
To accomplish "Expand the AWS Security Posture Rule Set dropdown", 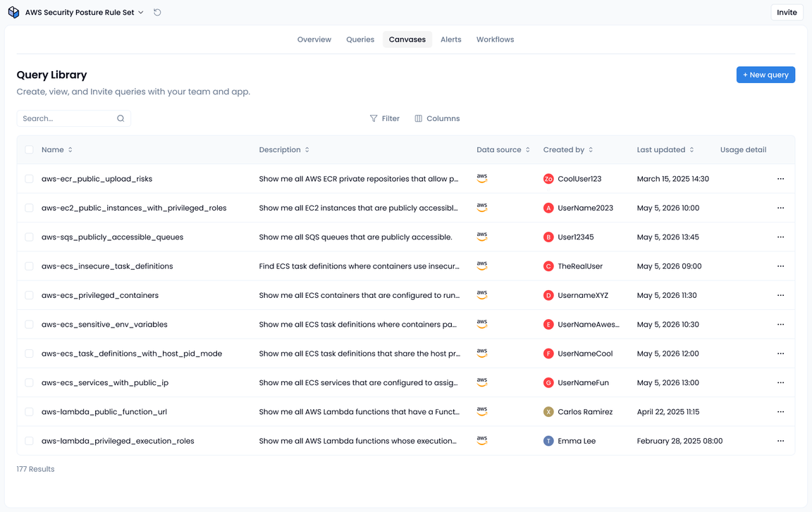I will (85, 13).
